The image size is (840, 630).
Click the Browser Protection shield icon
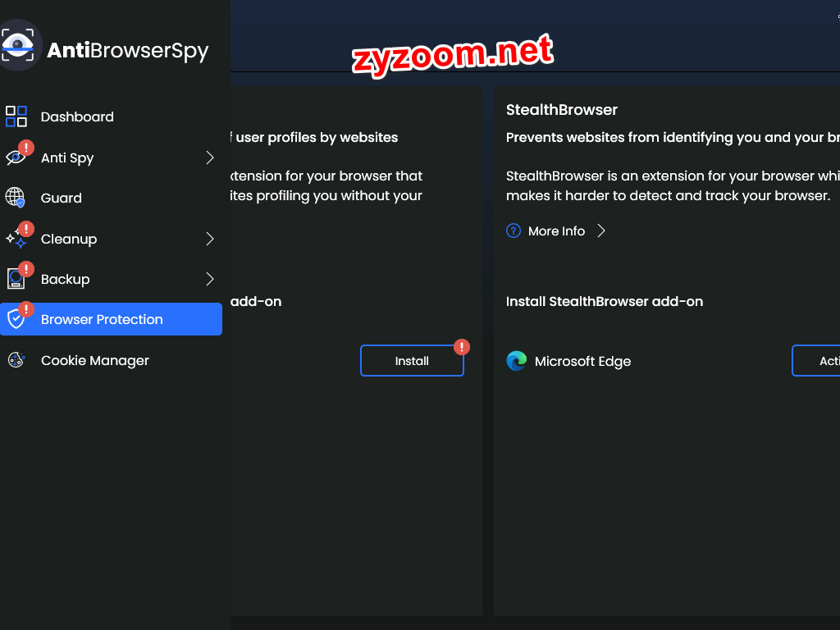(x=16, y=319)
